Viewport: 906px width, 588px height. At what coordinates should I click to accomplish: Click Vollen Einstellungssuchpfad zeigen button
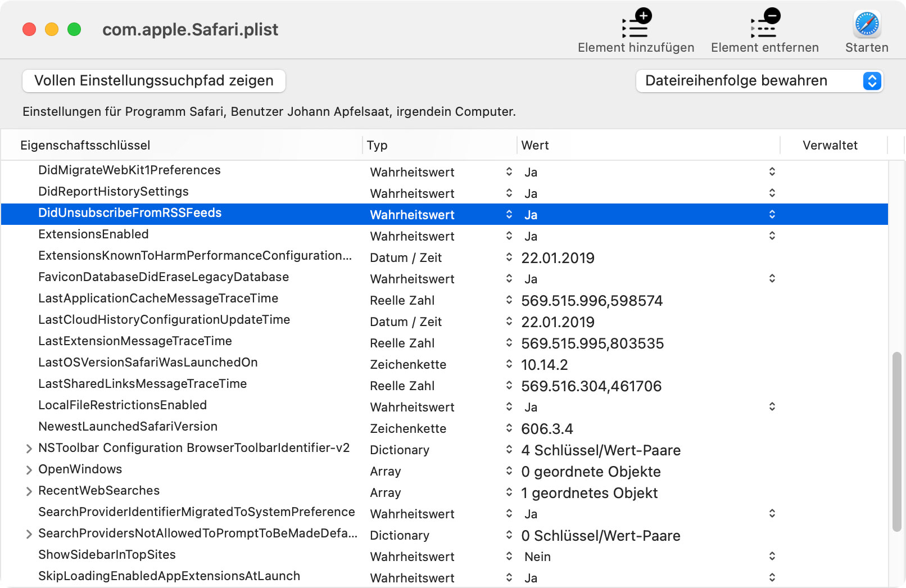[154, 80]
